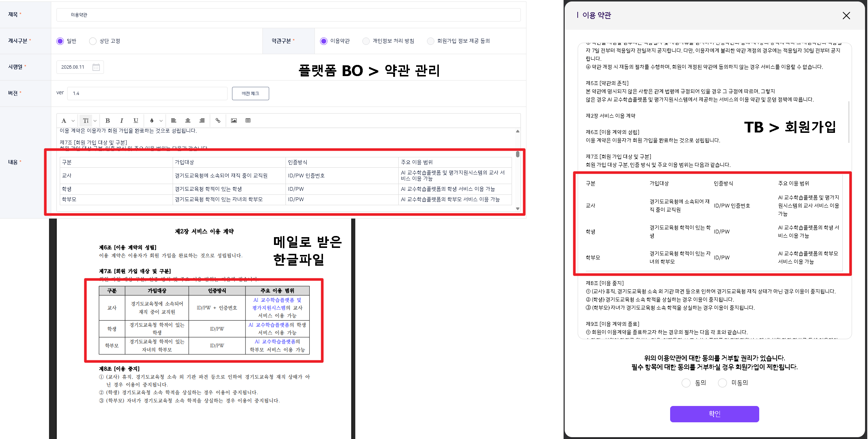868x439 pixels.
Task: Click 제9조 [이용 계약의 종료] in the modal
Action: (613, 324)
